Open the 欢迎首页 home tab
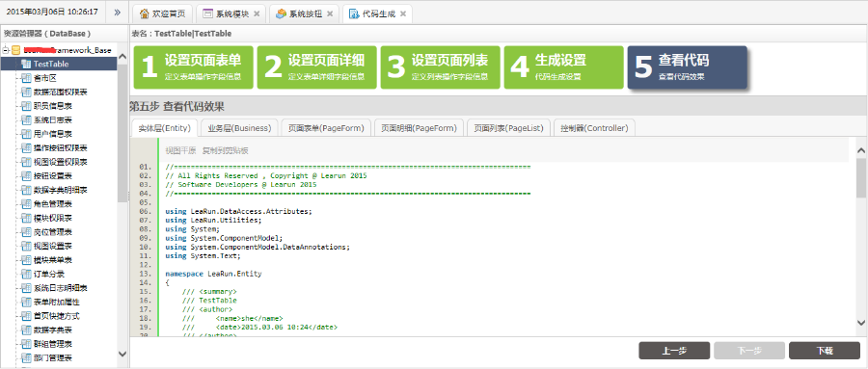868x369 pixels. point(162,13)
